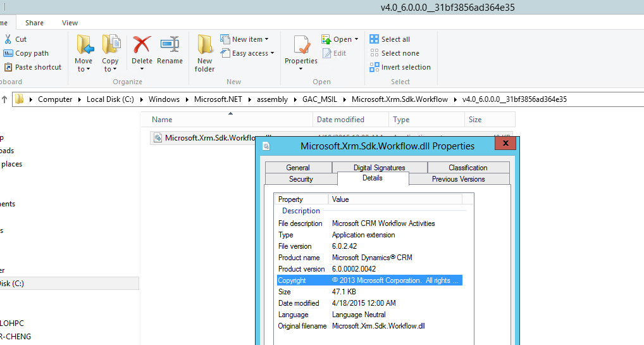Select the Details tab

373,178
